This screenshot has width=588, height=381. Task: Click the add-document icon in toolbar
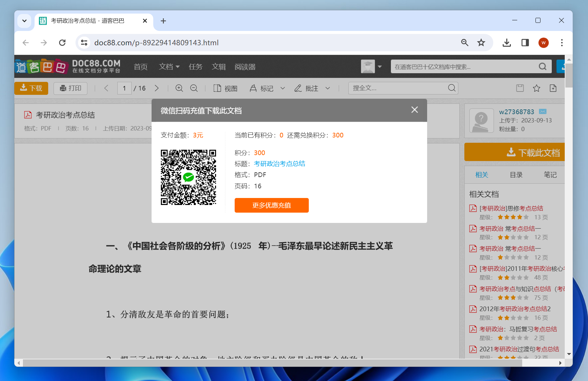pyautogui.click(x=553, y=88)
